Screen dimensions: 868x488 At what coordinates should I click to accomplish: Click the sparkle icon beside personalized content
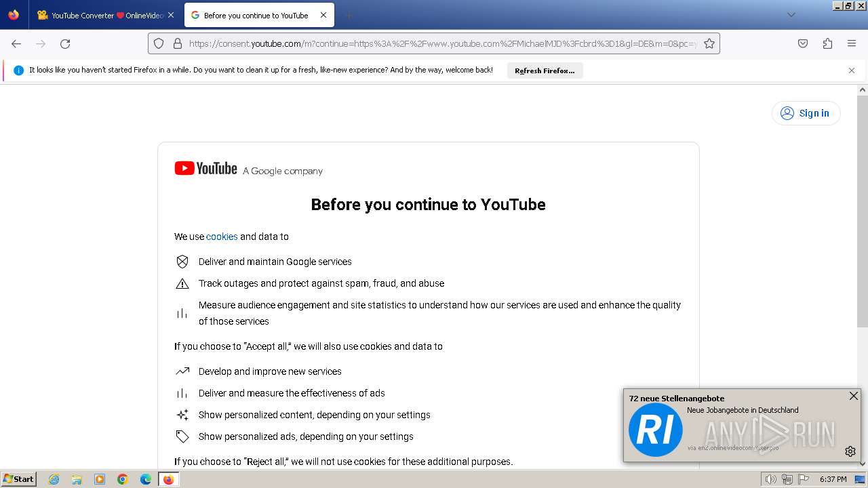coord(182,415)
